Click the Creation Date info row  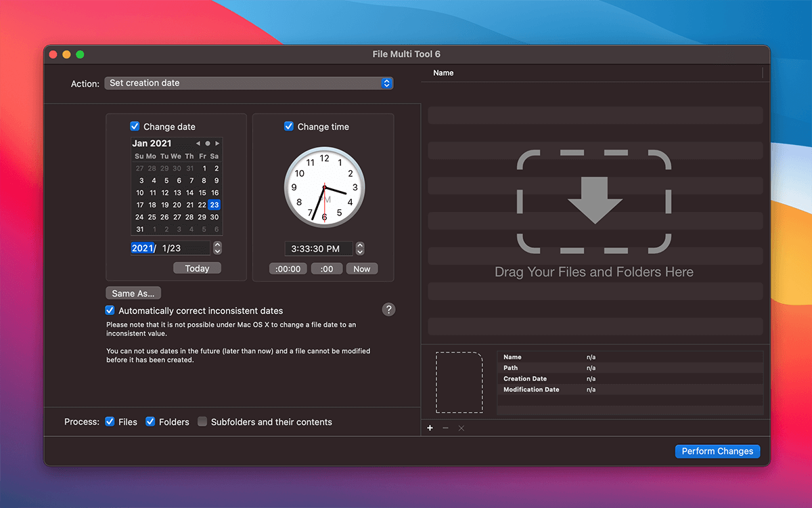[630, 379]
